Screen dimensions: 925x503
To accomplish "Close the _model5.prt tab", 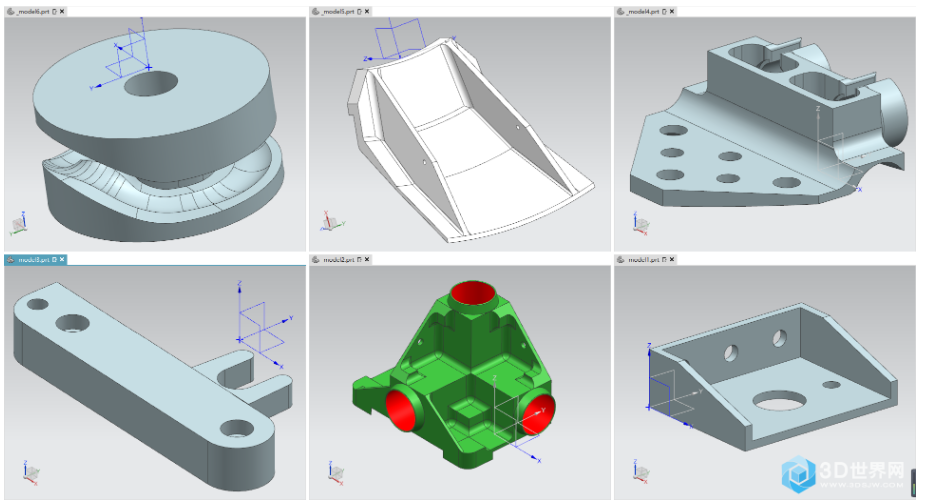I will [366, 10].
